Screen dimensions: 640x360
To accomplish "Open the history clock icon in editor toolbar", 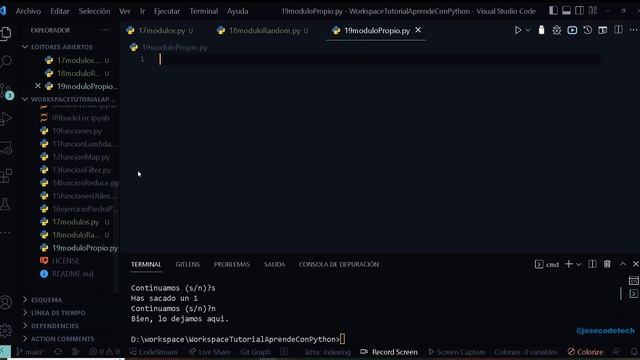I will pyautogui.click(x=587, y=30).
